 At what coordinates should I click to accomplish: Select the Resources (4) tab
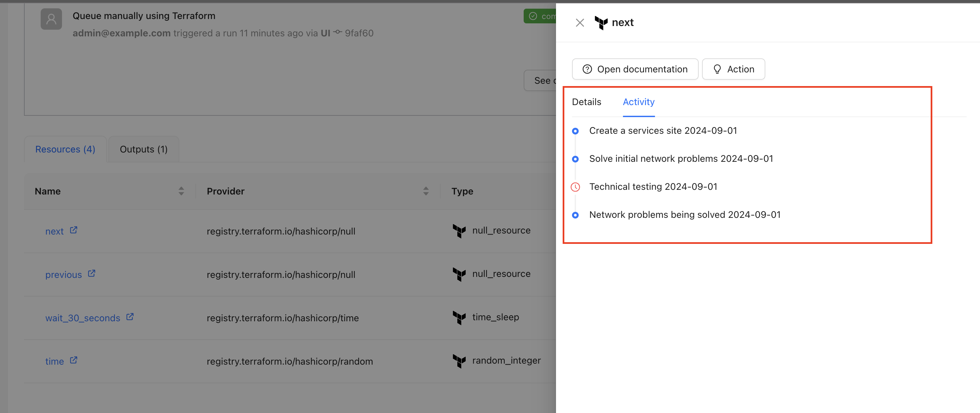(x=65, y=149)
